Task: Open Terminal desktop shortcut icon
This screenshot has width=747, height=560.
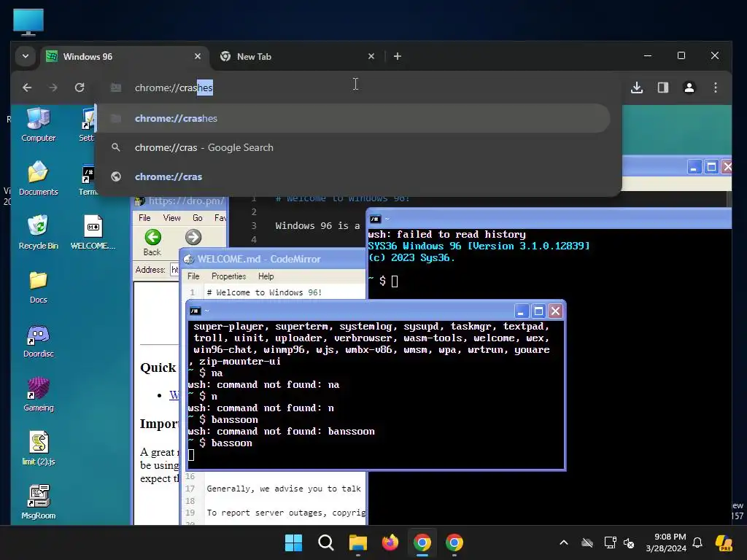Action: (88, 180)
